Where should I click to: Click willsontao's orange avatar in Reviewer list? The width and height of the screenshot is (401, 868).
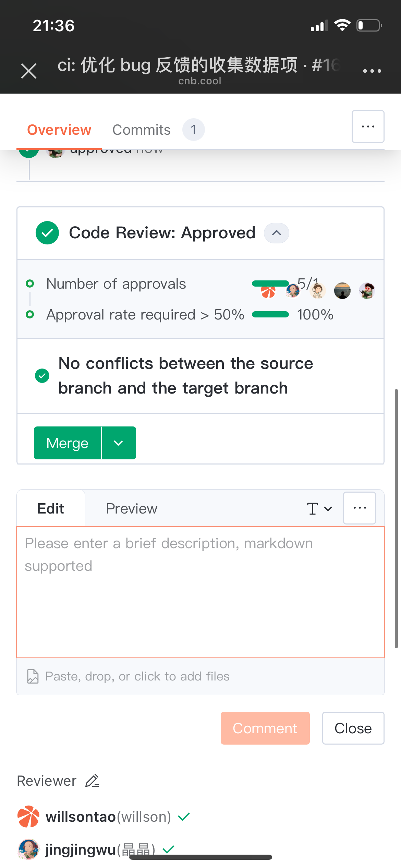[x=28, y=817]
